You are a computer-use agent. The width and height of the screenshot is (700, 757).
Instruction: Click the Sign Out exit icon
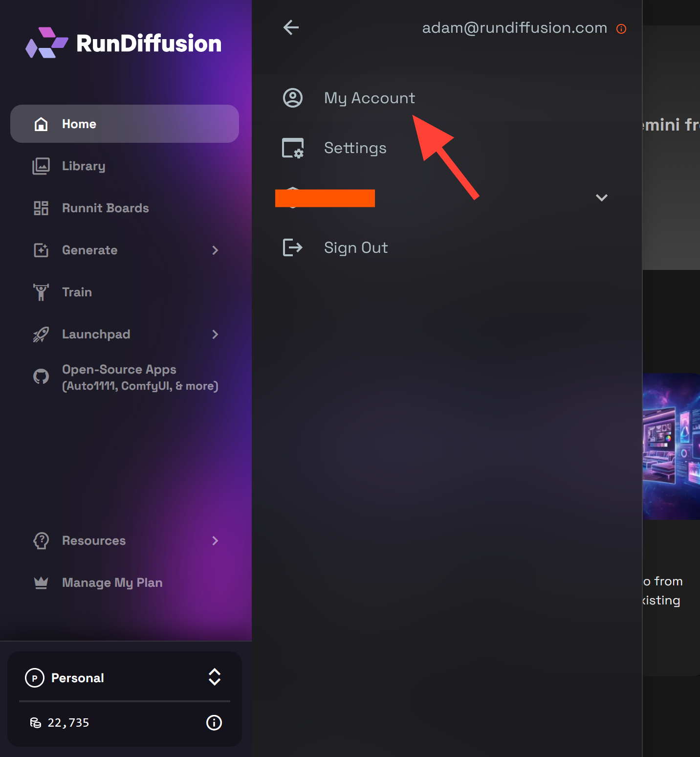[293, 247]
